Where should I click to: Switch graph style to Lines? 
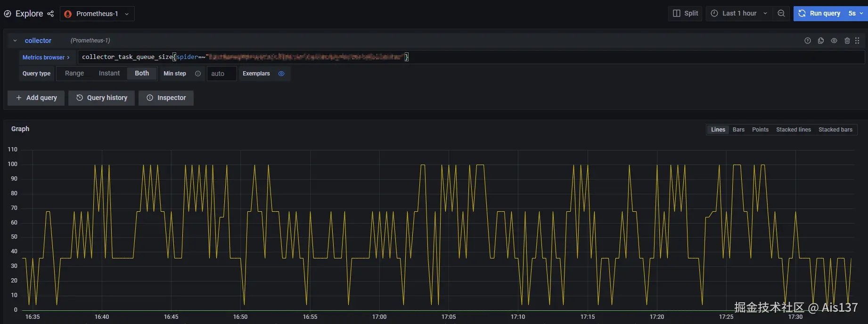click(x=718, y=130)
